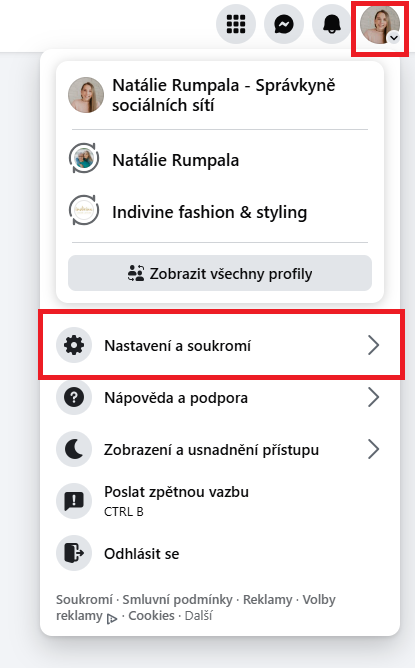
Task: Click the moon display icon
Action: [74, 449]
